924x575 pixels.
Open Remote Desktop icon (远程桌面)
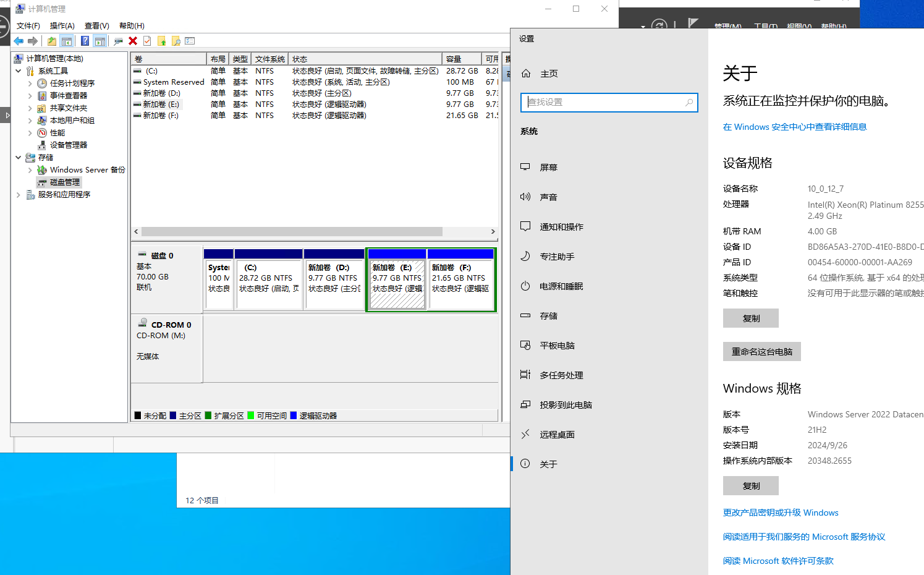[x=525, y=435]
